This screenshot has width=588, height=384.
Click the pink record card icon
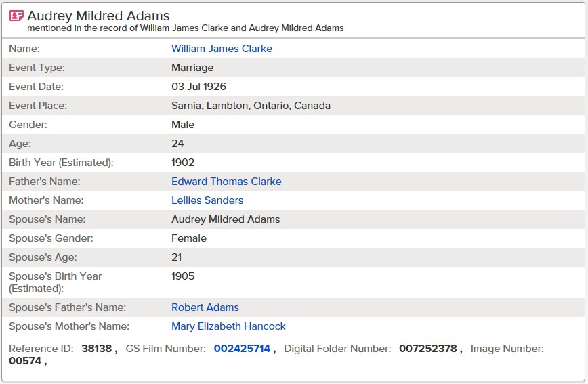point(16,16)
